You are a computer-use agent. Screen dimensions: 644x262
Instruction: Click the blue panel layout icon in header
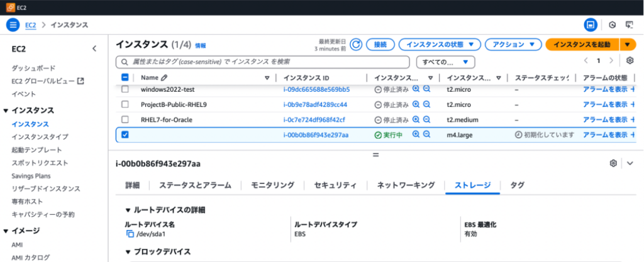pos(591,25)
